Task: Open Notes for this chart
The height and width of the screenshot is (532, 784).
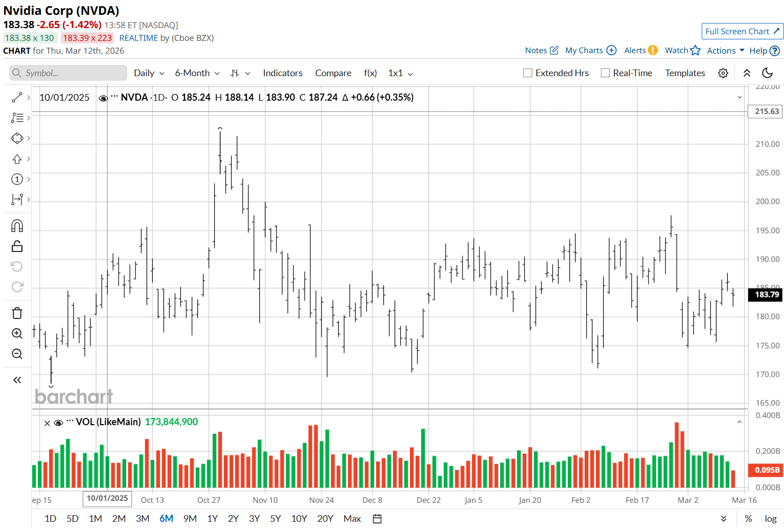Action: [542, 50]
